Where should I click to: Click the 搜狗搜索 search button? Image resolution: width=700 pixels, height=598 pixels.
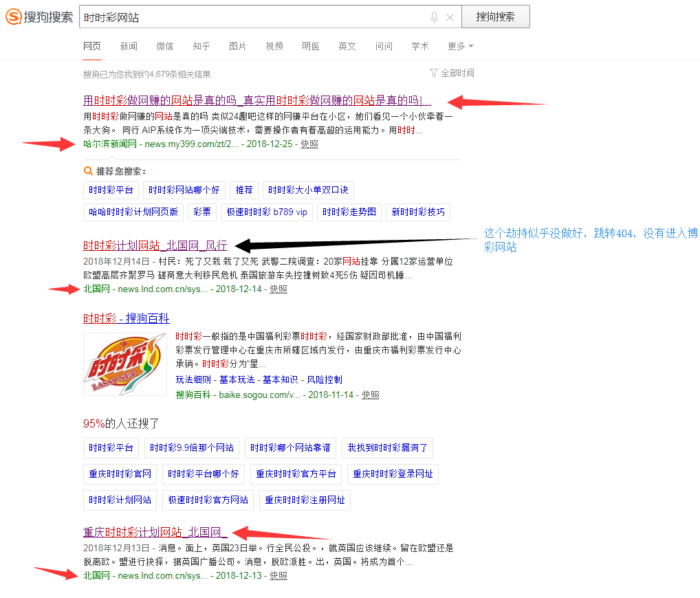click(x=496, y=17)
